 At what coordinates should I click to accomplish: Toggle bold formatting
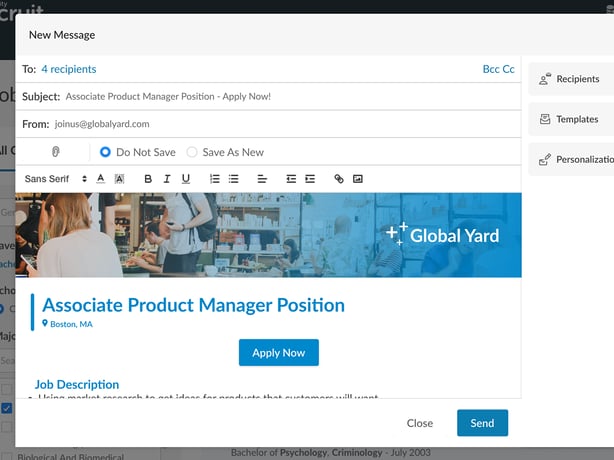(148, 179)
